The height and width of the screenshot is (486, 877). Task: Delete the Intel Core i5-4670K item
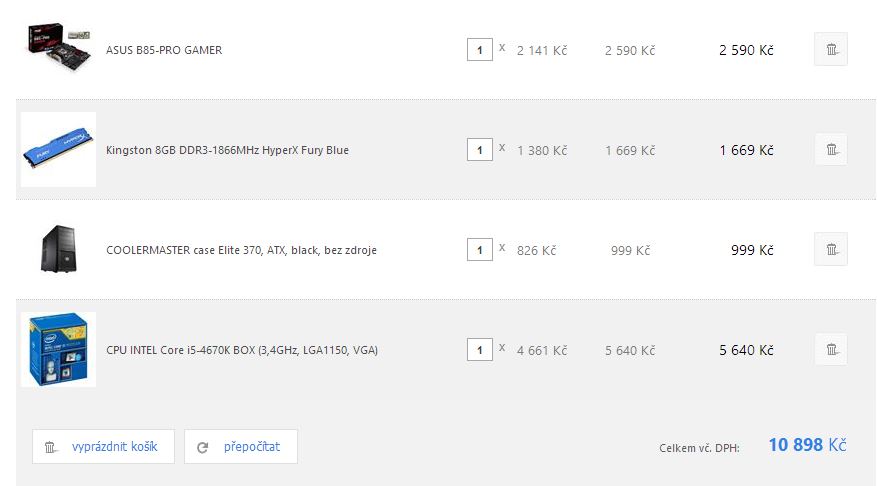coord(831,349)
